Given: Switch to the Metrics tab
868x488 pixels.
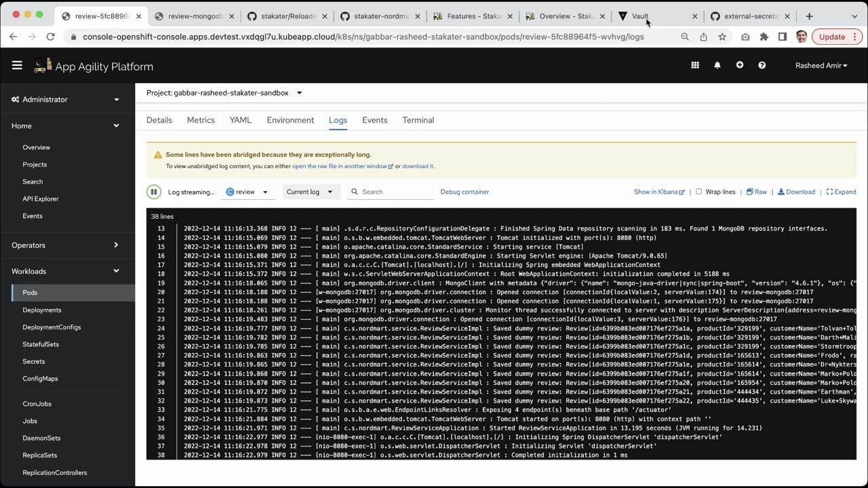Looking at the screenshot, I should (x=201, y=120).
